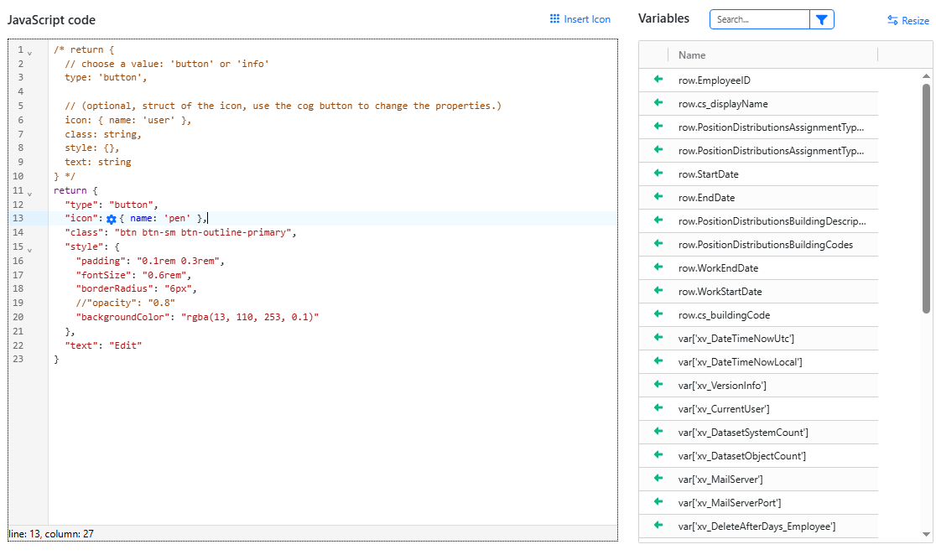Click the Insert Icon grid icon
This screenshot has width=936, height=560.
tap(554, 19)
